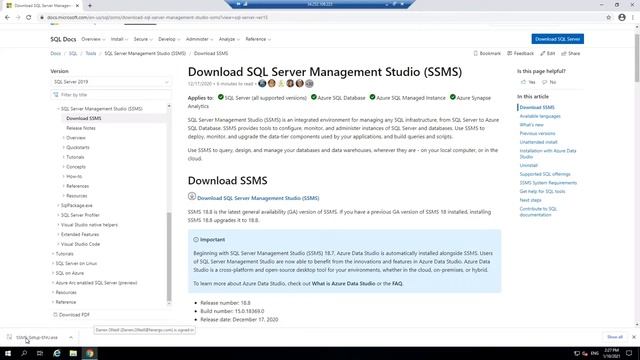This screenshot has height=360, width=640.
Task: Expand the Tutorials item under SSMS
Action: pyautogui.click(x=64, y=157)
